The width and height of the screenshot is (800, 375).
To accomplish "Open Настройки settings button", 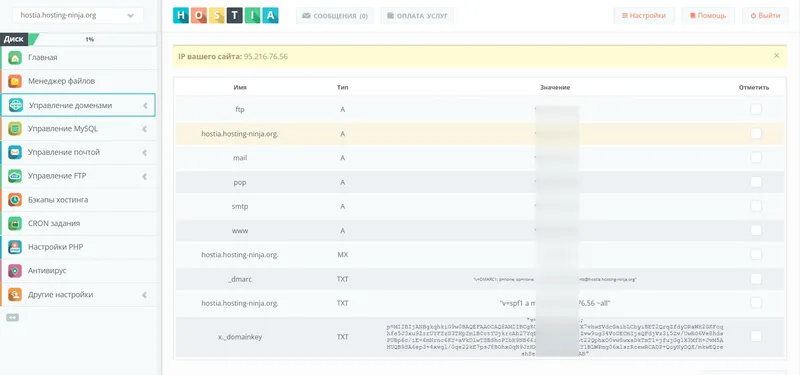I will 644,16.
